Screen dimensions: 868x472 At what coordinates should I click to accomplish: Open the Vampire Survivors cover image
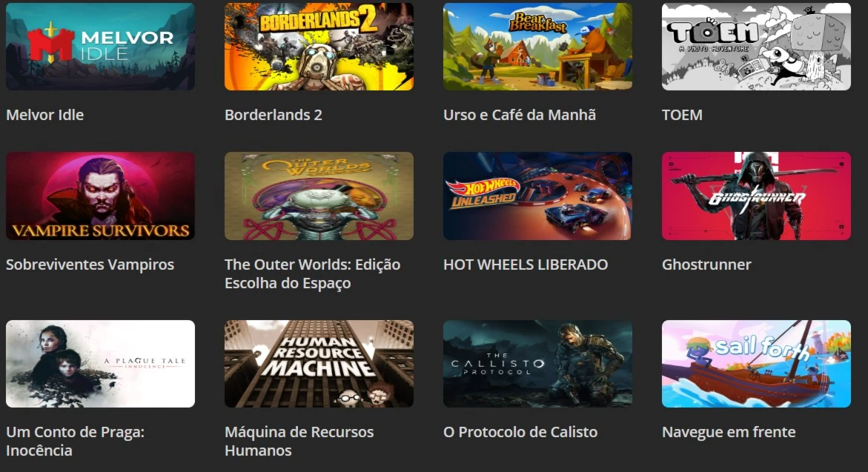pos(100,196)
